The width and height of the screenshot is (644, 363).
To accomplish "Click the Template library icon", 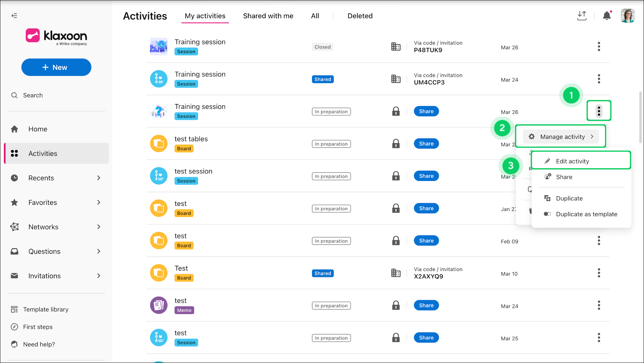I will tap(14, 309).
